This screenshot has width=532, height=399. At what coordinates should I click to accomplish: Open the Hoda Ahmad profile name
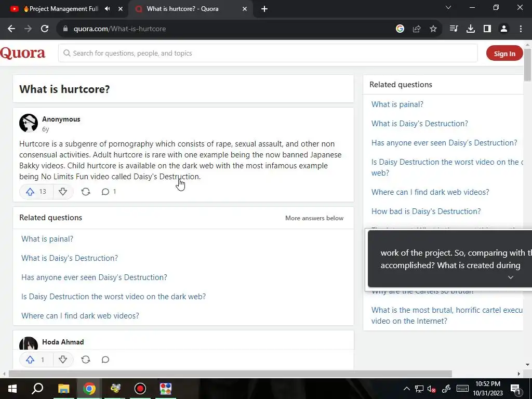[63, 342]
